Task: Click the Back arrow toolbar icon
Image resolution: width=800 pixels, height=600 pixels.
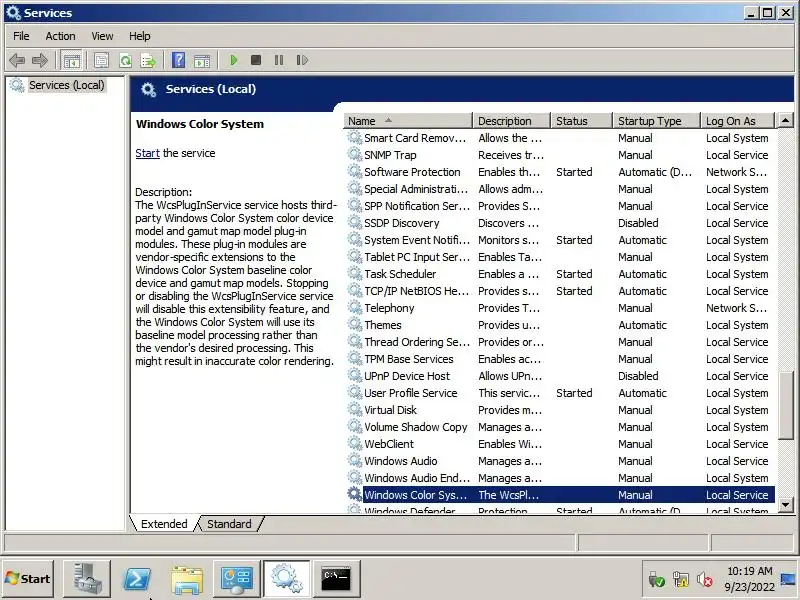Action: 17,60
